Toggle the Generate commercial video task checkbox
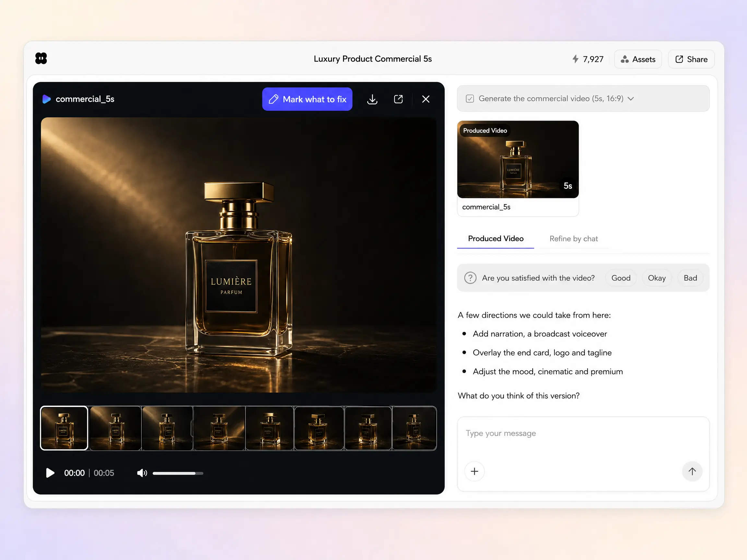Screen dimensions: 747x560 pos(470,99)
